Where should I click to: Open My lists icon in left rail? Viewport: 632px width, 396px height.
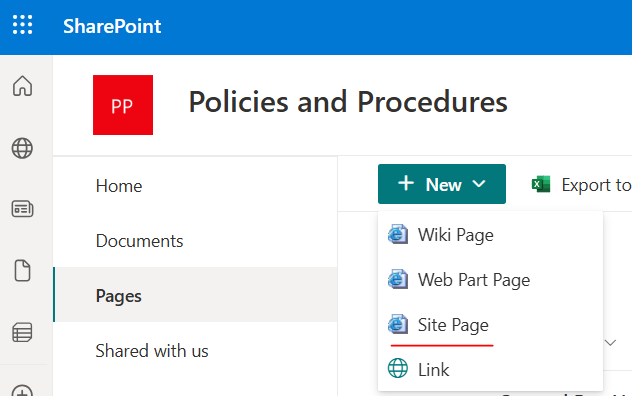pos(23,332)
